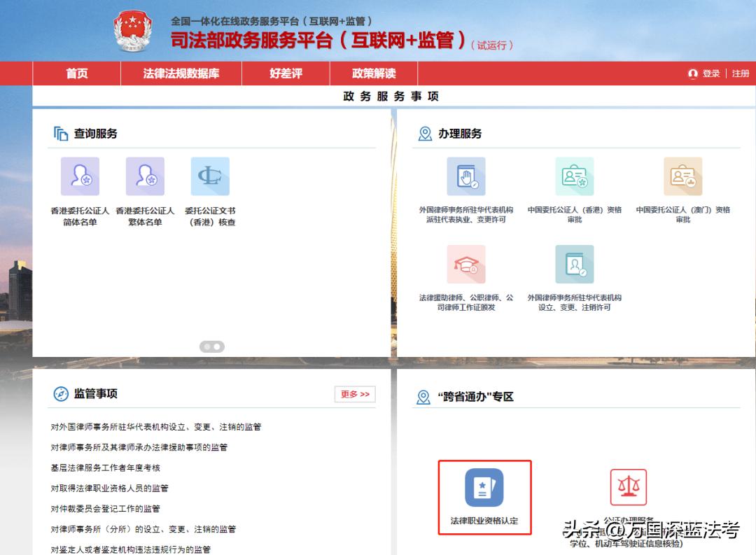Open the 法律援助律师工作证颁发 graduation cap icon

pyautogui.click(x=465, y=265)
